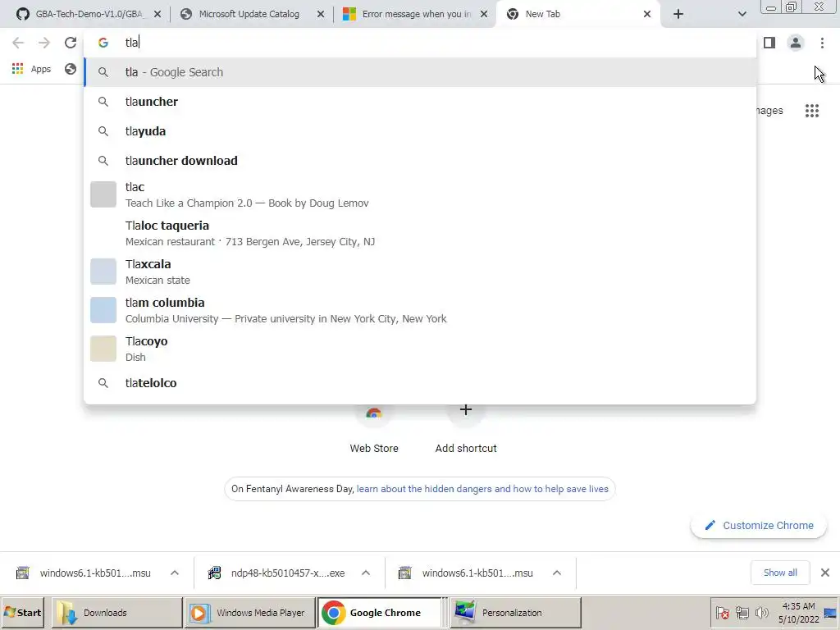Pick the tlac Teach Like a Champion suggestion
The image size is (840, 630).
pyautogui.click(x=420, y=194)
